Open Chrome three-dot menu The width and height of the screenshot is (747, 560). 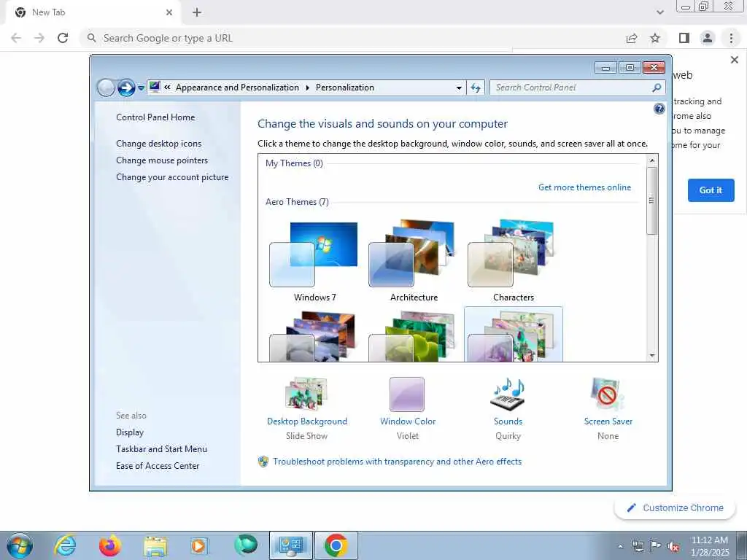pos(731,38)
